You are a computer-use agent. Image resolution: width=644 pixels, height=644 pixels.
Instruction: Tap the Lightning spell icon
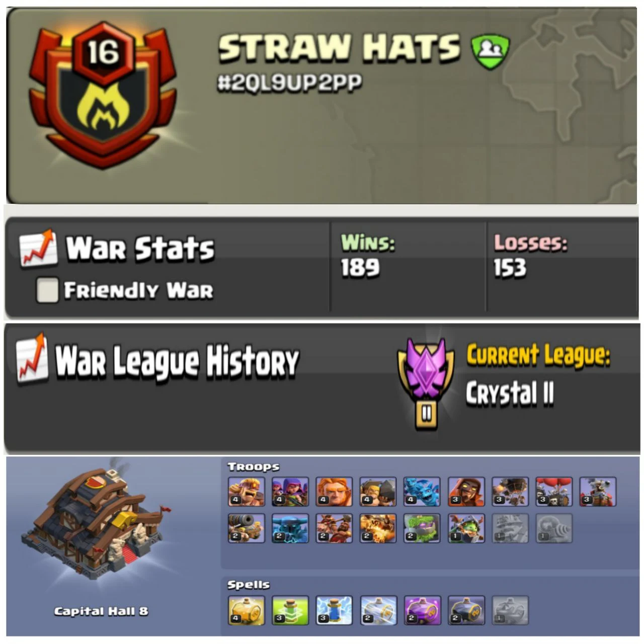[x=334, y=610]
